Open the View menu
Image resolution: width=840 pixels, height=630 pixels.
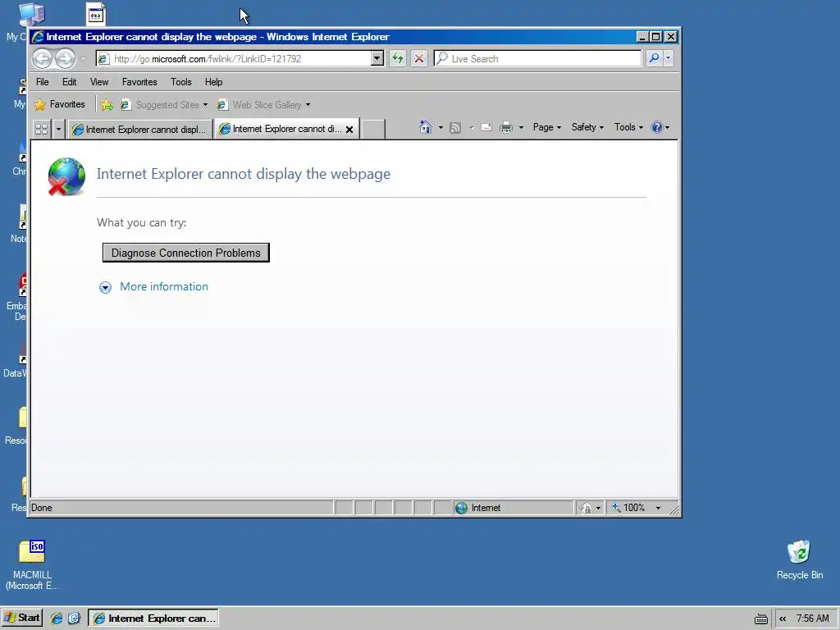click(99, 82)
